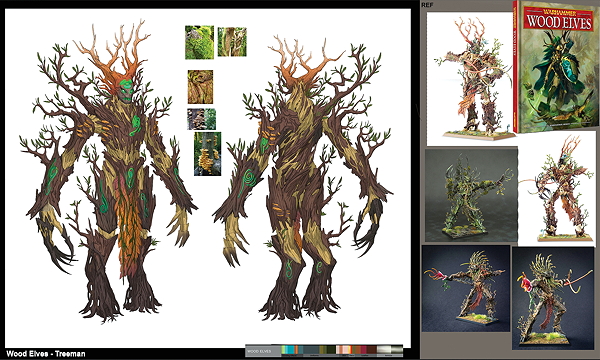Open the golden bark texture reference thumbnail
The image size is (600, 360).
pos(200,87)
